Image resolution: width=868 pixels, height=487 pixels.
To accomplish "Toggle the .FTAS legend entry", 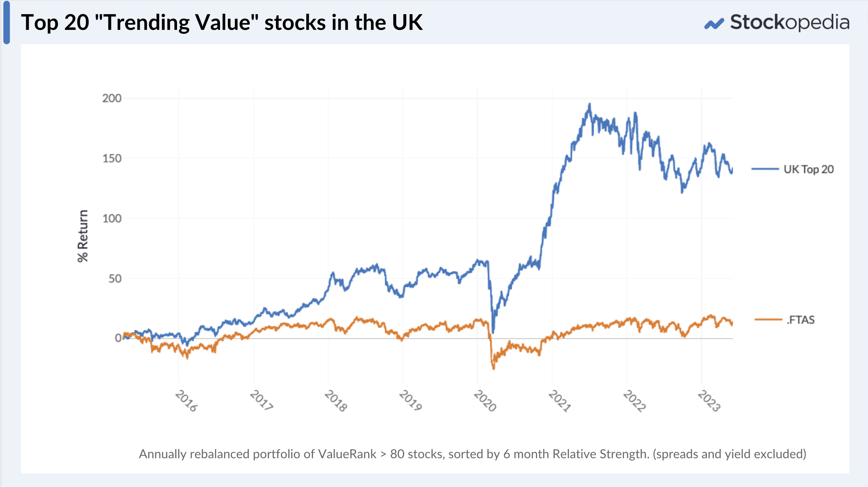I will click(x=800, y=320).
